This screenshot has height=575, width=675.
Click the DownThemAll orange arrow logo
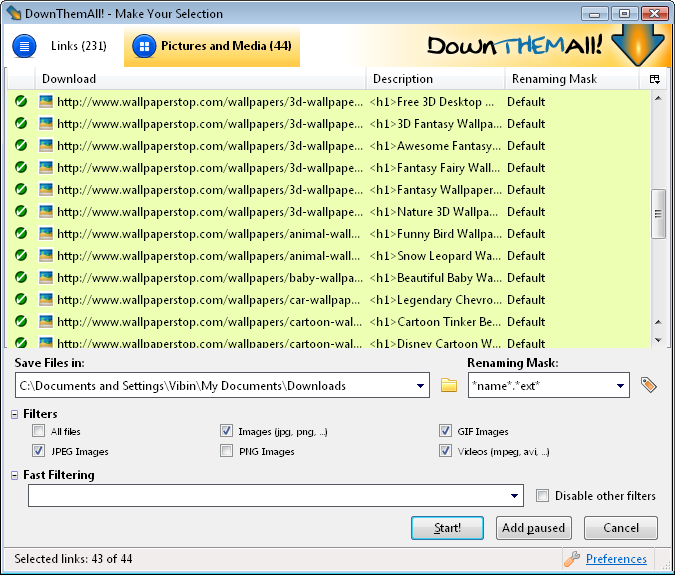(638, 45)
